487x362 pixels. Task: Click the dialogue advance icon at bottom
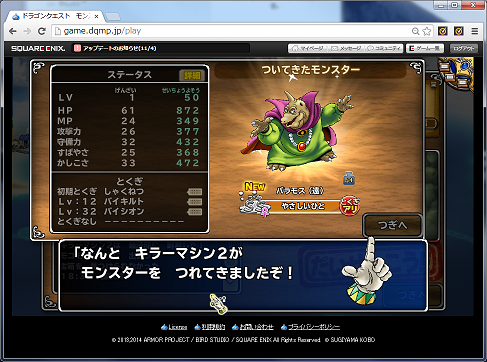tap(218, 303)
